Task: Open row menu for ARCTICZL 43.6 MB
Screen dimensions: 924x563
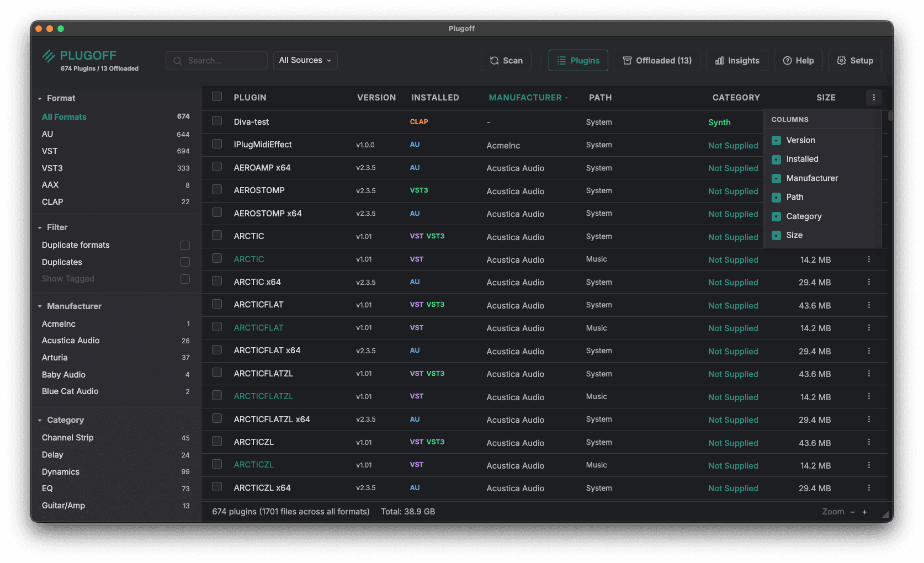Action: click(x=869, y=443)
